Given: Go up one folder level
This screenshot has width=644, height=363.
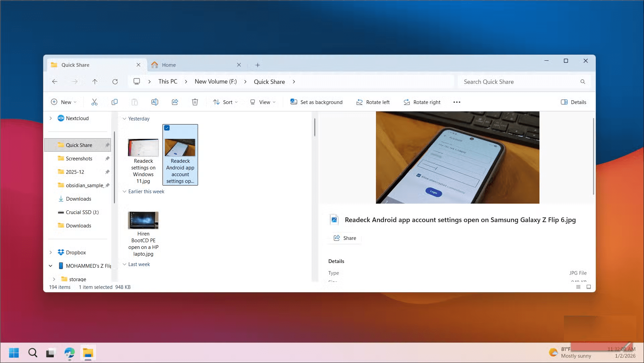Looking at the screenshot, I should (95, 82).
